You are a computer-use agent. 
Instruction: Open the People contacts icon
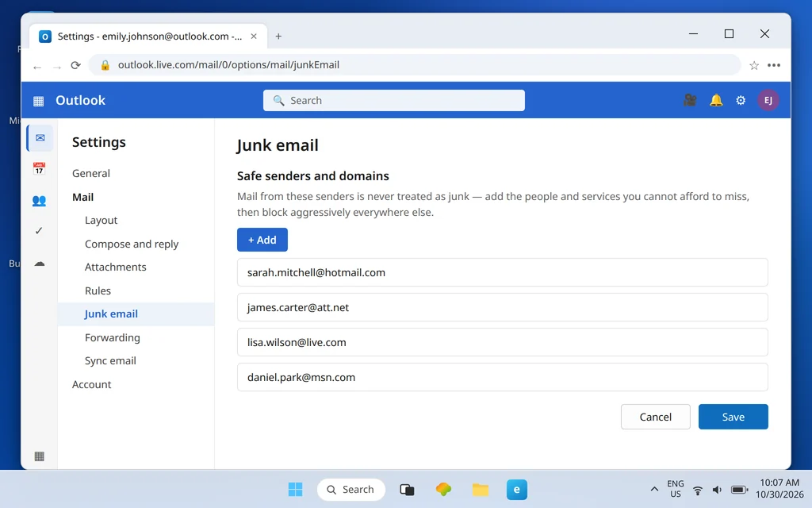pyautogui.click(x=39, y=200)
